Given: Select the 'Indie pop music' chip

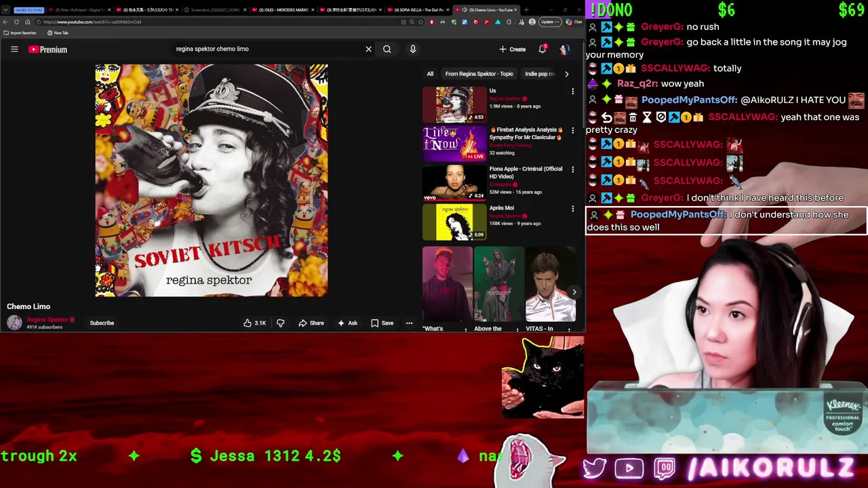Looking at the screenshot, I should pyautogui.click(x=540, y=74).
